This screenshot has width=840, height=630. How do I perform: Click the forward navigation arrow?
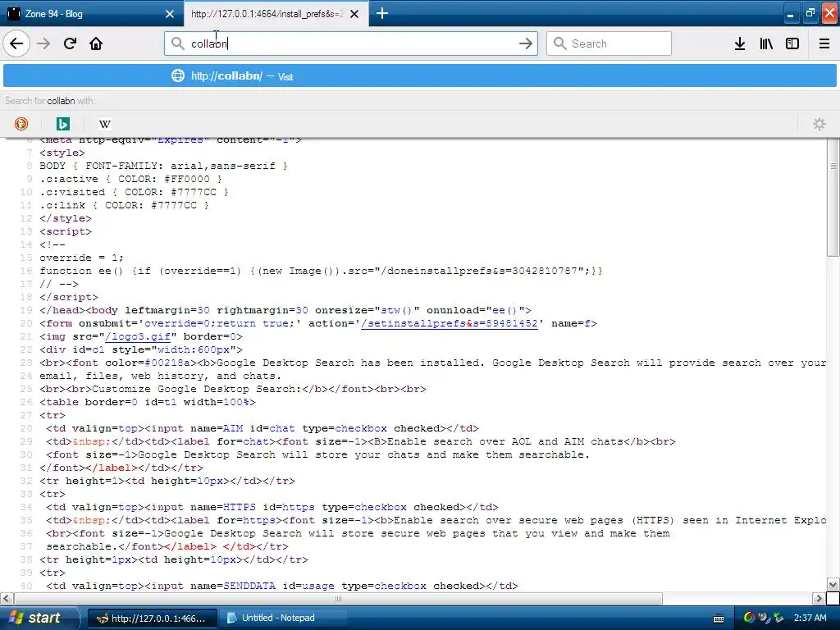tap(43, 43)
